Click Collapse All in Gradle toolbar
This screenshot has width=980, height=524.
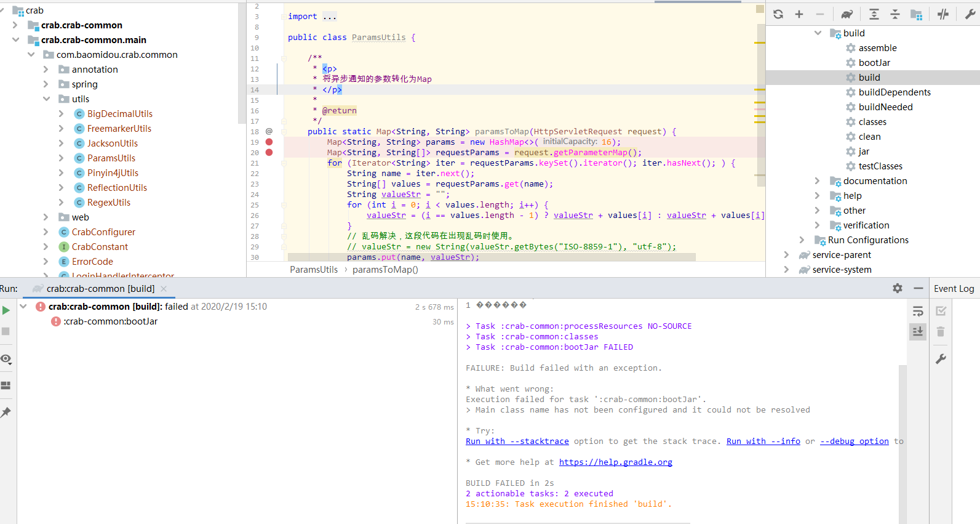895,14
